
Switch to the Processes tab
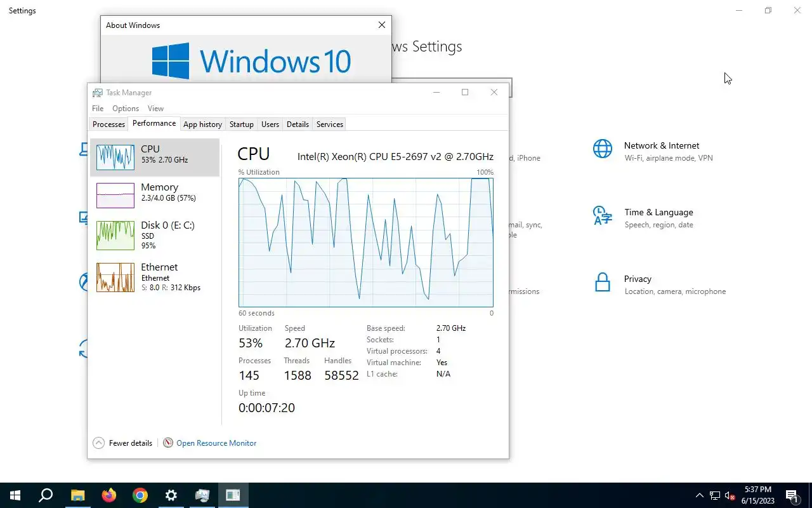pyautogui.click(x=108, y=124)
